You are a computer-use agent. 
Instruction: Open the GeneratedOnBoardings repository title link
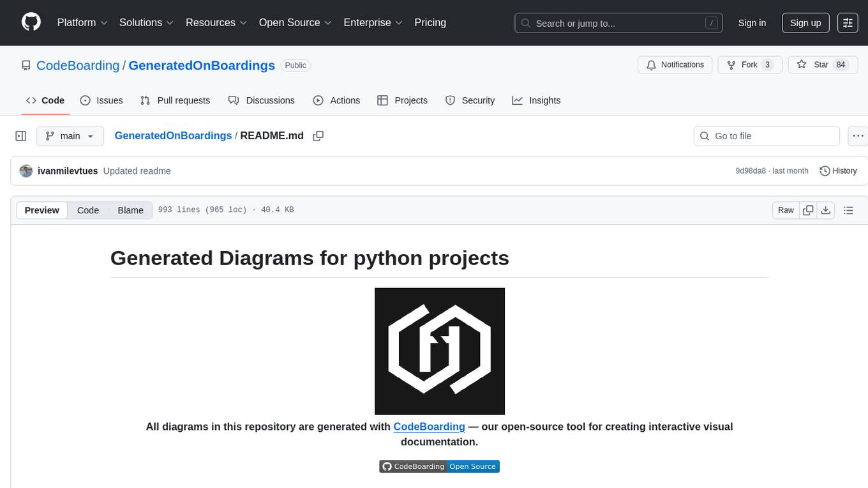coord(202,65)
